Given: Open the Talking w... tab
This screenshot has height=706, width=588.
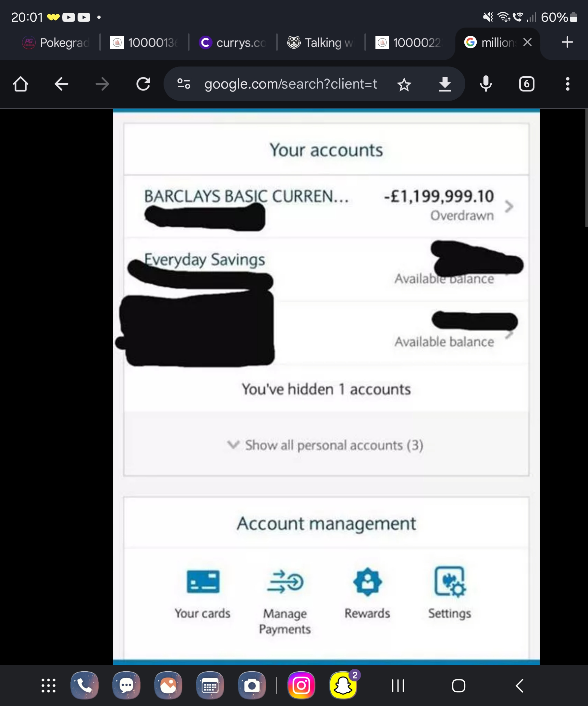Looking at the screenshot, I should 321,43.
